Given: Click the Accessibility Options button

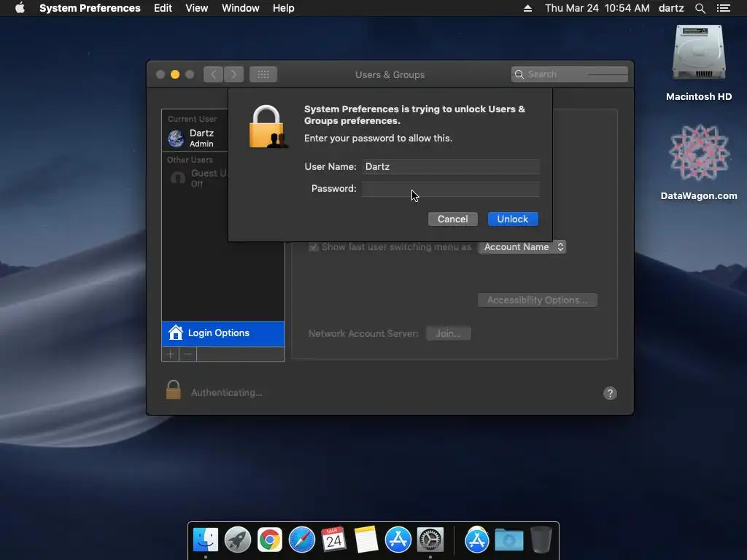Looking at the screenshot, I should point(538,300).
